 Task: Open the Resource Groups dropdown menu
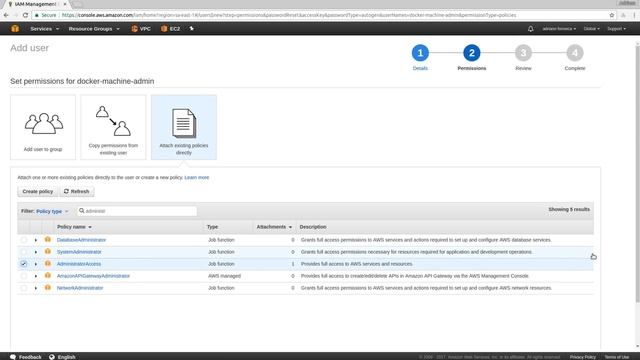point(94,29)
